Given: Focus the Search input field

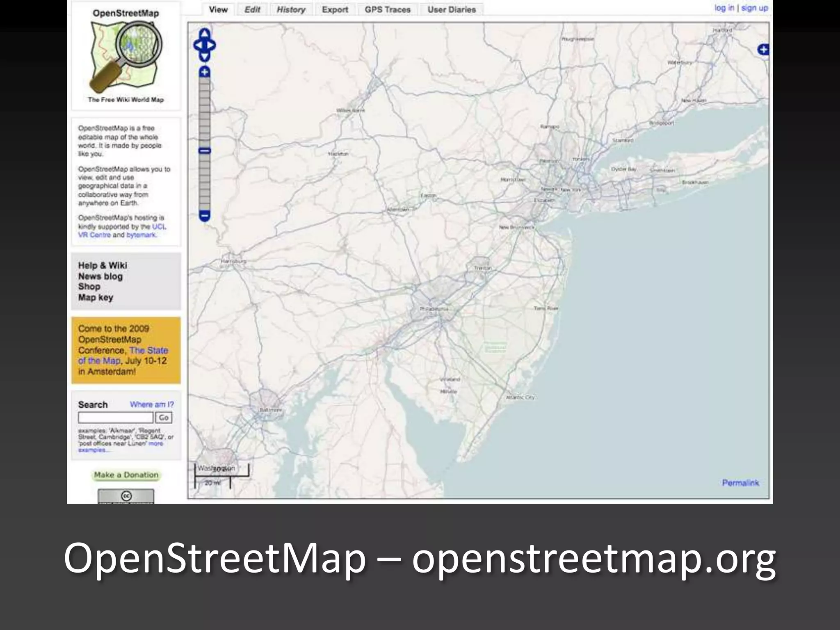Looking at the screenshot, I should tap(116, 418).
